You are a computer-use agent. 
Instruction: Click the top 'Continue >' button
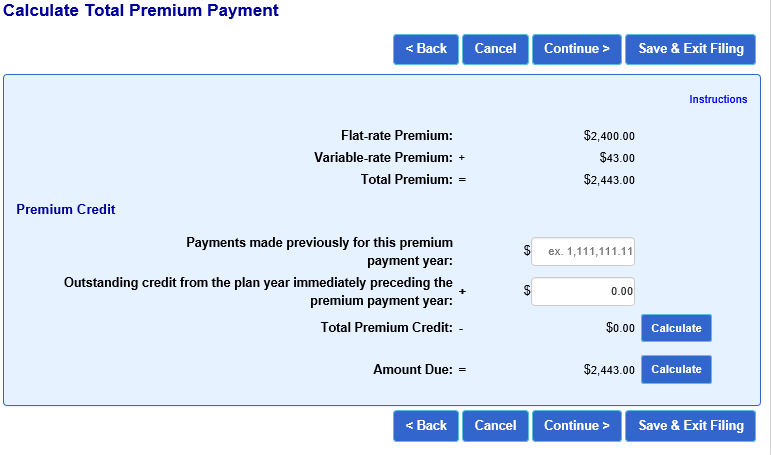pos(577,49)
